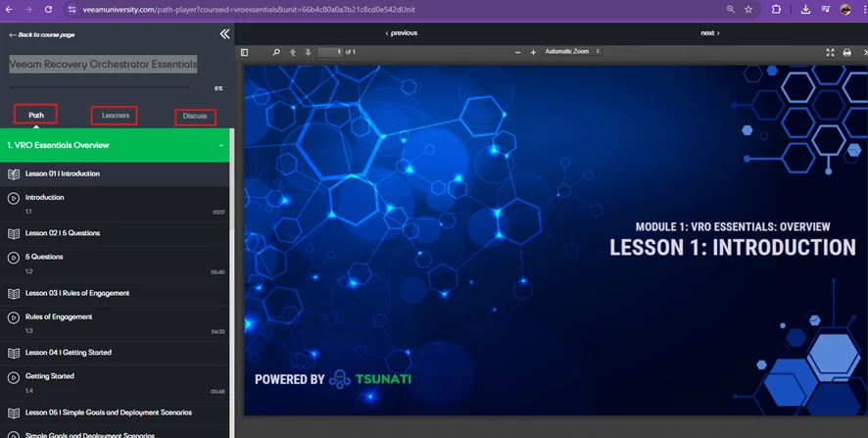Click the lesson slide in the PDF viewer
Viewport: 868px width, 438px height.
pos(555,240)
